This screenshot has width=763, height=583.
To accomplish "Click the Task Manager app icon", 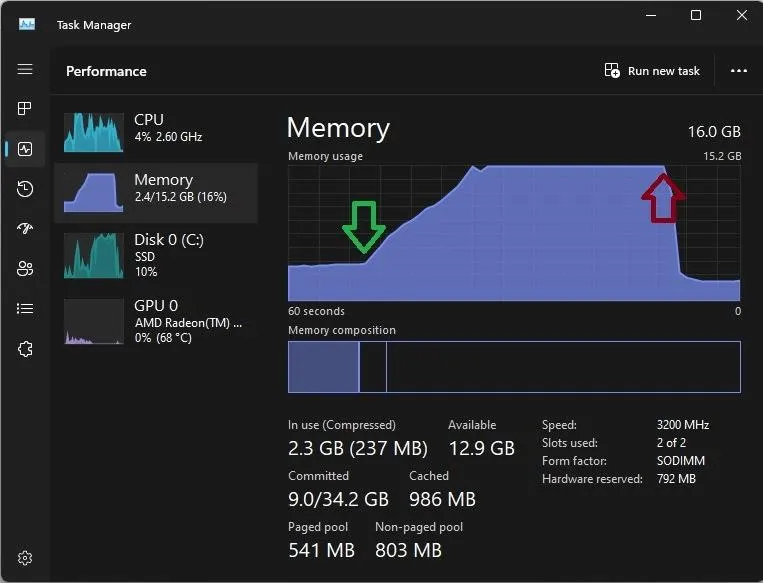I will click(27, 24).
